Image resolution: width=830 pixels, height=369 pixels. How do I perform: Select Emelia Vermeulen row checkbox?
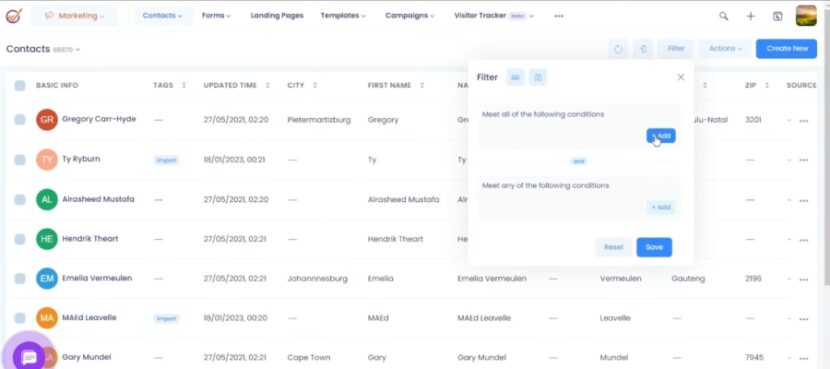point(20,278)
